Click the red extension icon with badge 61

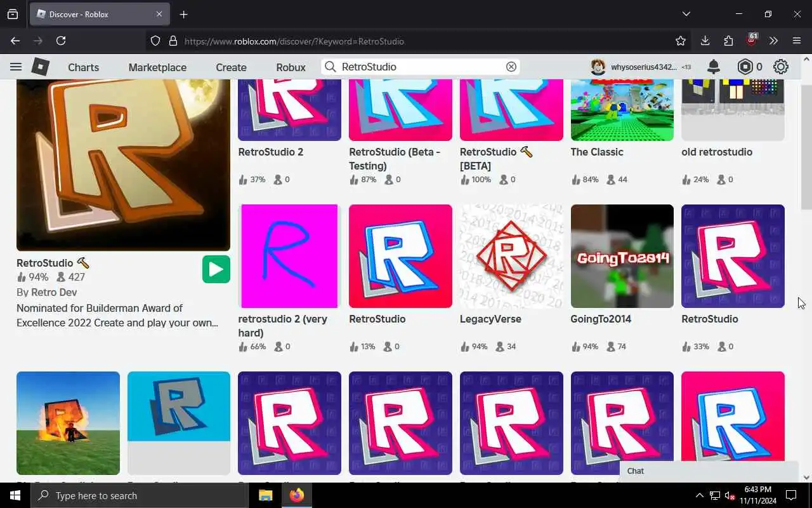(752, 40)
